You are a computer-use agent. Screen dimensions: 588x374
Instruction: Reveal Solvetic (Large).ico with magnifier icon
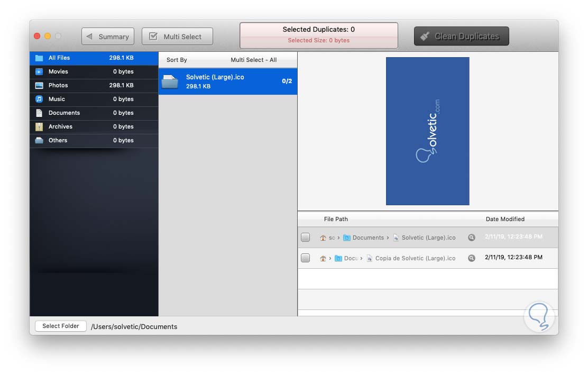point(471,238)
